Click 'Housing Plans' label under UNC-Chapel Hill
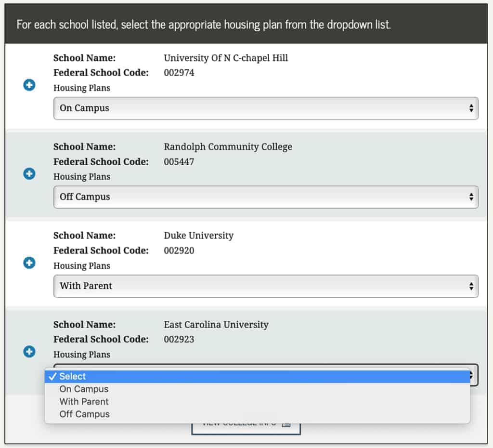The width and height of the screenshot is (493, 448). pyautogui.click(x=82, y=88)
